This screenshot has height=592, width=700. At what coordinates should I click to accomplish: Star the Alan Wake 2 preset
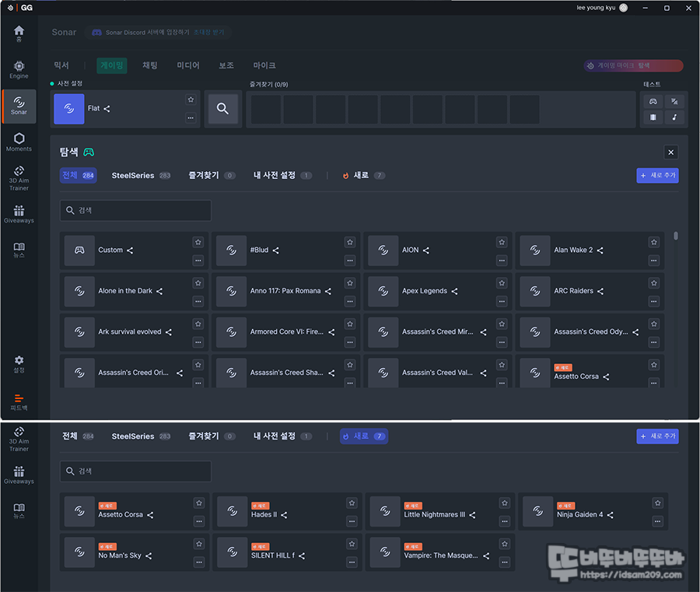[x=654, y=242]
